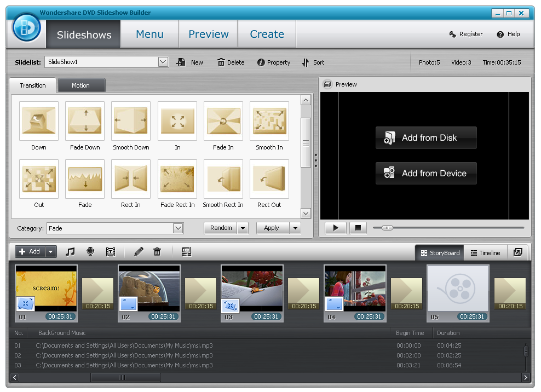Open slideshow Property settings
Screen dimensions: 541x392
273,62
